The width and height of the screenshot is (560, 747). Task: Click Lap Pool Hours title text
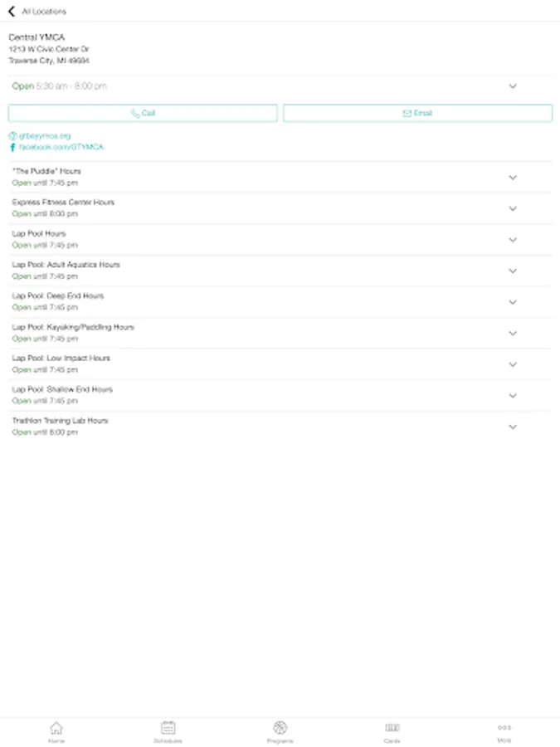(x=38, y=233)
